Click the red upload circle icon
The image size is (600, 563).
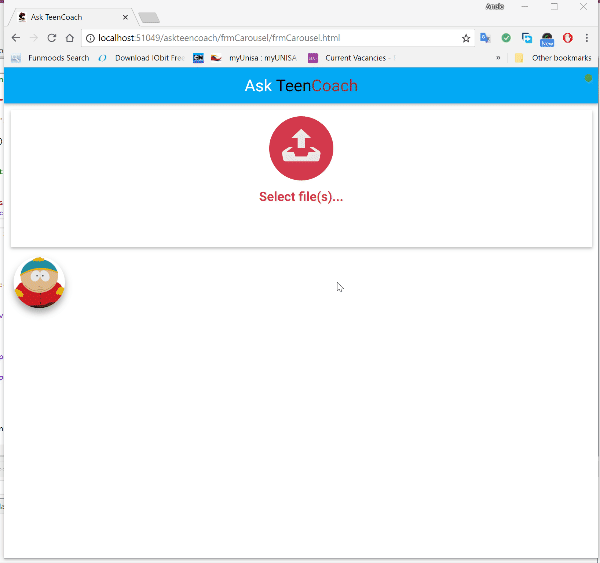coord(301,148)
